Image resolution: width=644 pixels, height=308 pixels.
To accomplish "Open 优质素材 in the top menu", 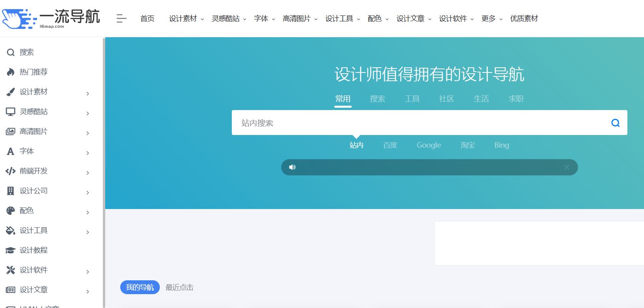I will click(524, 19).
